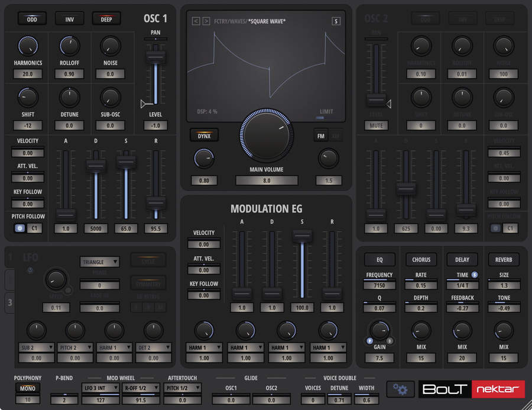Click the Reverb Size value 1.3
Viewport: 532px width, 410px height.
pos(504,285)
